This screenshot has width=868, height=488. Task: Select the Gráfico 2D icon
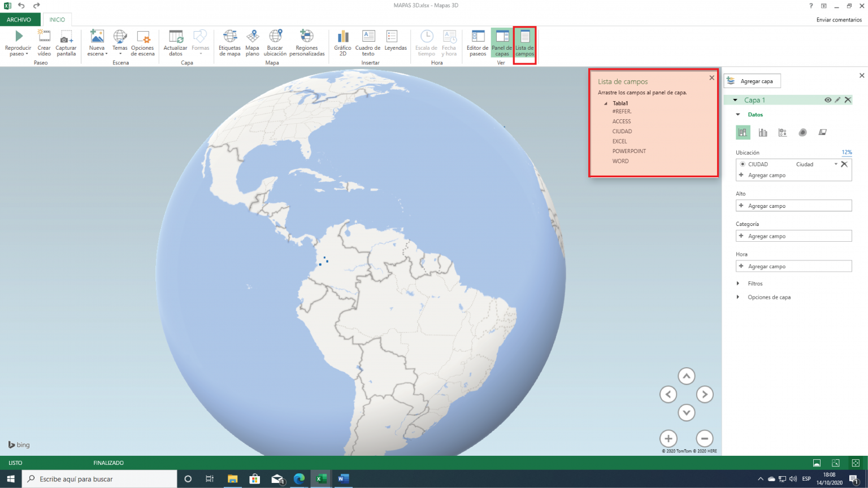tap(342, 42)
